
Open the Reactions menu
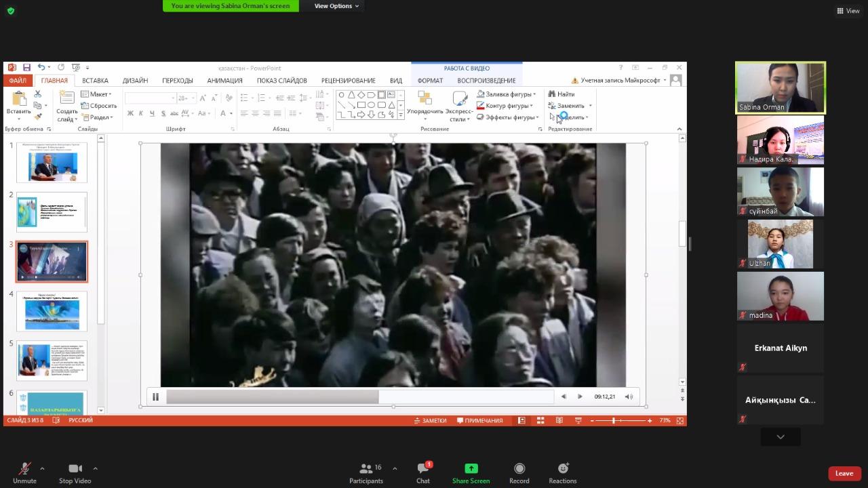coord(562,469)
